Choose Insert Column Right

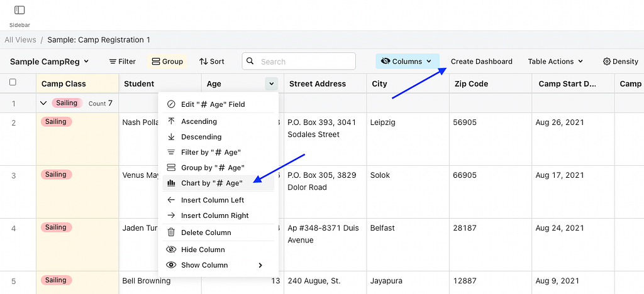click(x=218, y=215)
